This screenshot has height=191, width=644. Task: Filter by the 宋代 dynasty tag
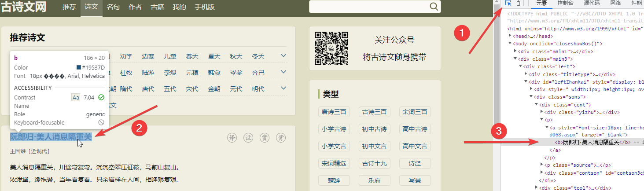[192, 89]
